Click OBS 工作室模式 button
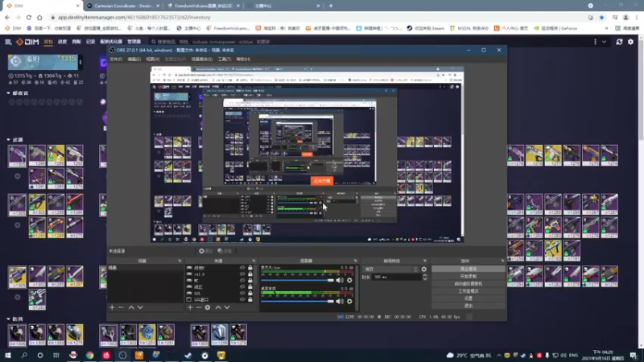The width and height of the screenshot is (644, 362). (x=469, y=291)
